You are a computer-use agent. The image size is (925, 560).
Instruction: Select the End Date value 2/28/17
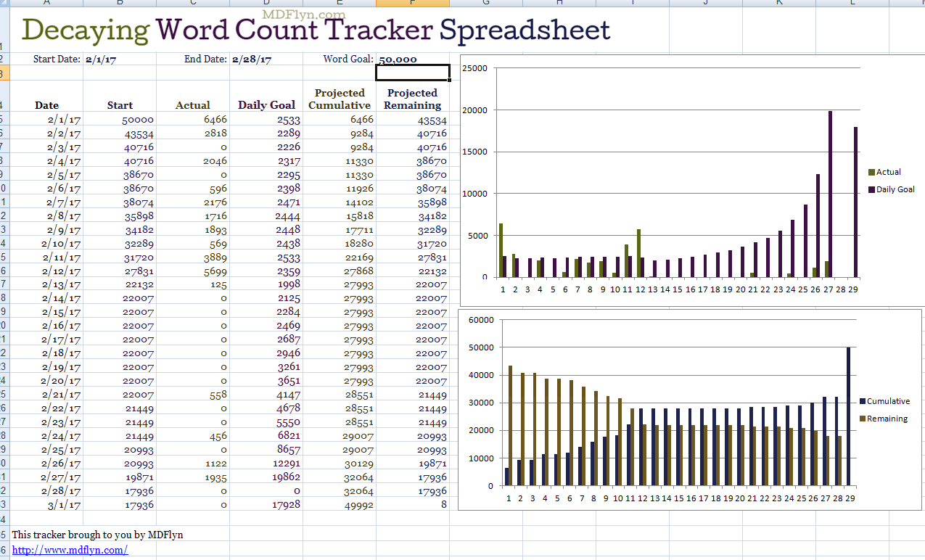pyautogui.click(x=252, y=59)
